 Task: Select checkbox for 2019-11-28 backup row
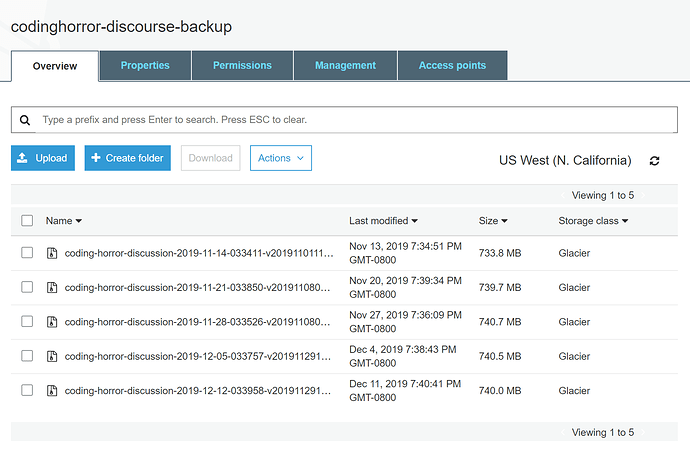27,321
